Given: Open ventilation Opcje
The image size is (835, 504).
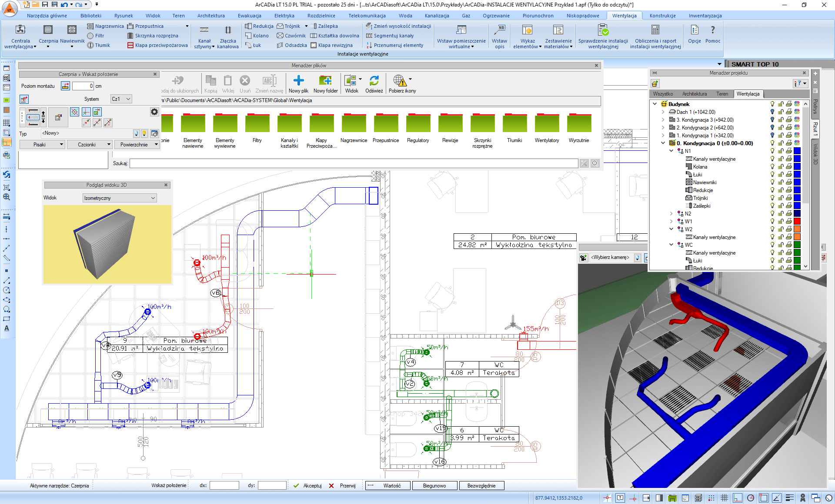Looking at the screenshot, I should (x=695, y=34).
